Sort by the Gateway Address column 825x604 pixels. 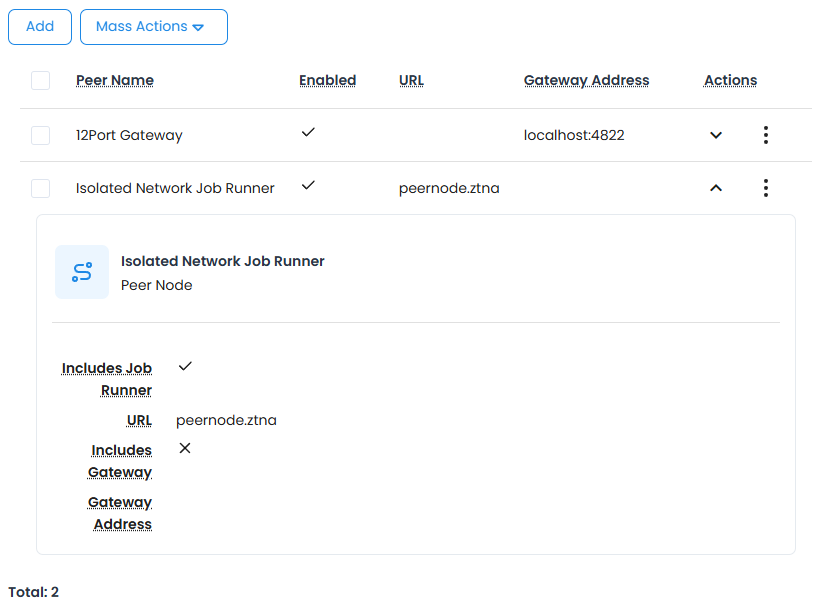586,80
